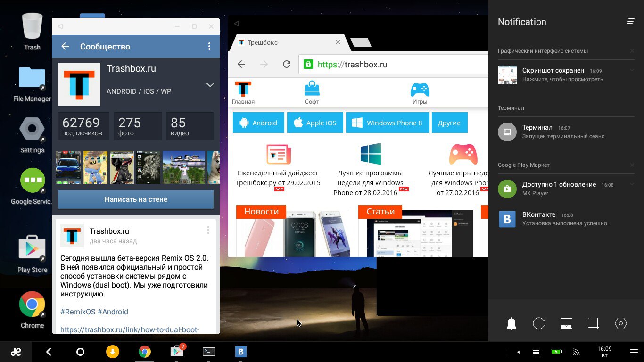
Task: Toggle the taskbar hide icon in notification panel
Action: click(566, 323)
